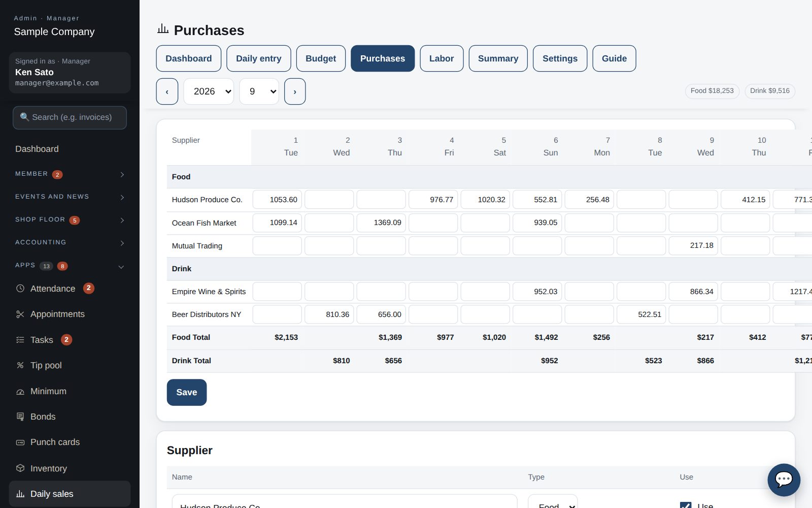Open the chat support bubble icon
The height and width of the screenshot is (508, 812).
(784, 480)
